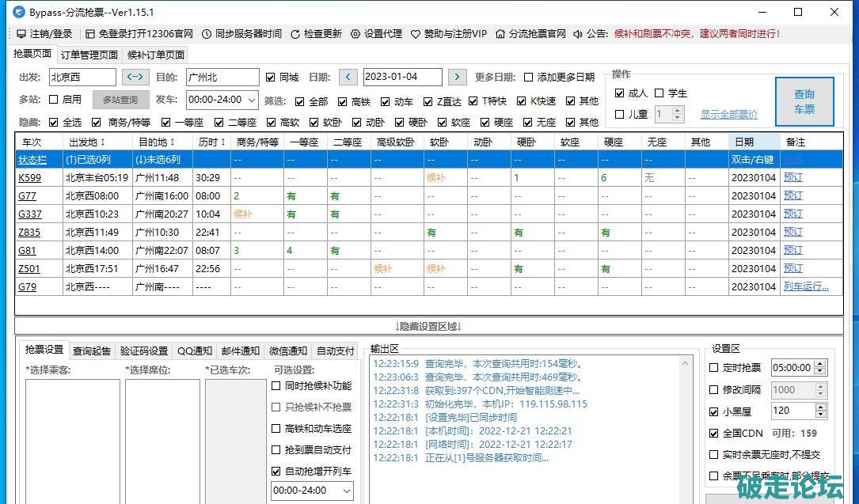859x504 pixels.
Task: Click 检查更新 refresh icon
Action: 295,34
